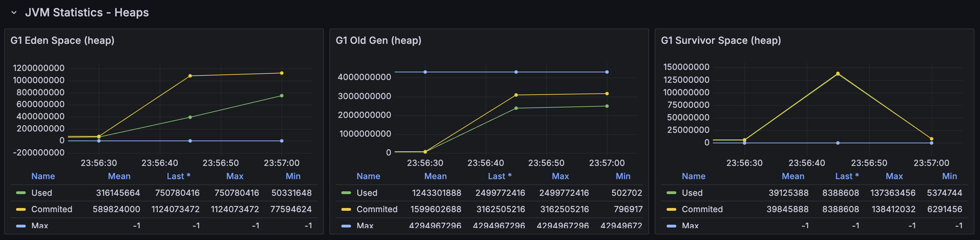Image resolution: width=980 pixels, height=240 pixels.
Task: Click Survivor Space Commited max value 138412032
Action: click(894, 209)
